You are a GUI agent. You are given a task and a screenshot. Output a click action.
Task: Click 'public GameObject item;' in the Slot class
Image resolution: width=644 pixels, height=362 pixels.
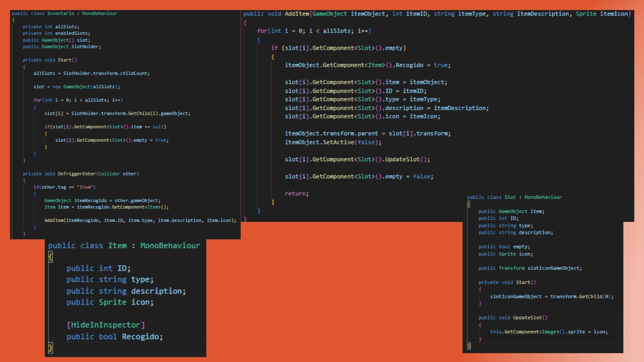(x=512, y=211)
